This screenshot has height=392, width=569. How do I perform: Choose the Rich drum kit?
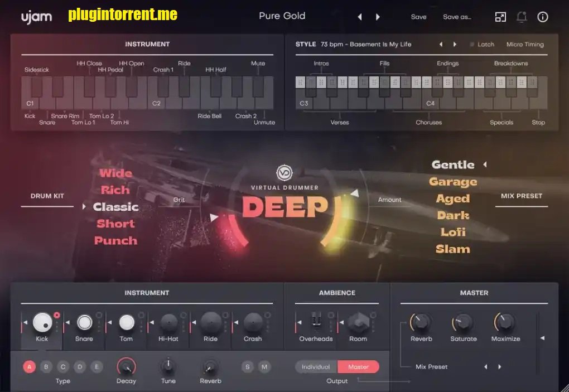115,190
